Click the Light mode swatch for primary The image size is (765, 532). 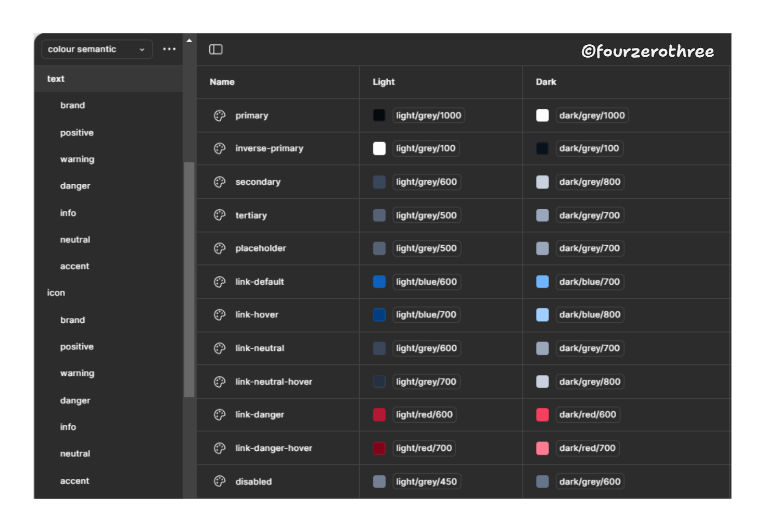tap(379, 116)
